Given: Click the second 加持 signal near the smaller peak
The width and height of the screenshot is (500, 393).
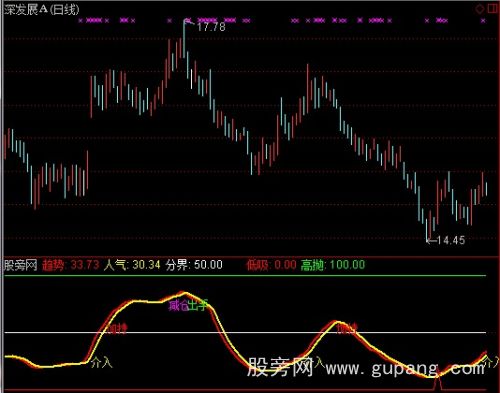Looking at the screenshot, I should point(347,329).
